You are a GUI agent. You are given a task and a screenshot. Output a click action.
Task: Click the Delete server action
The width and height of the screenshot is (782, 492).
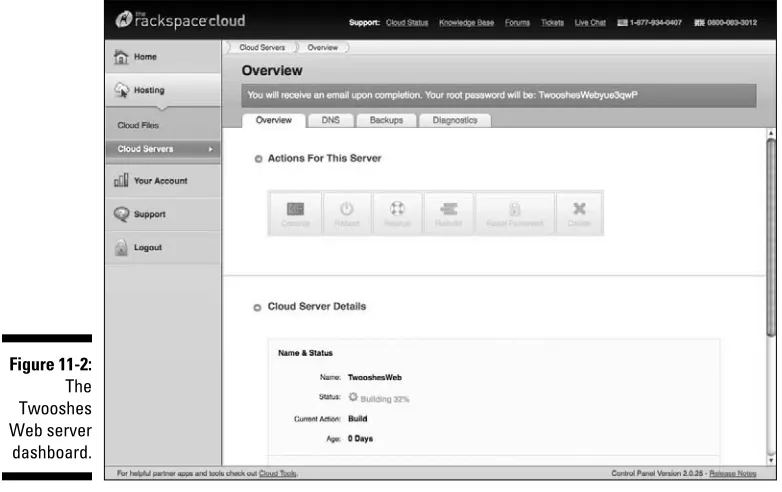point(579,213)
